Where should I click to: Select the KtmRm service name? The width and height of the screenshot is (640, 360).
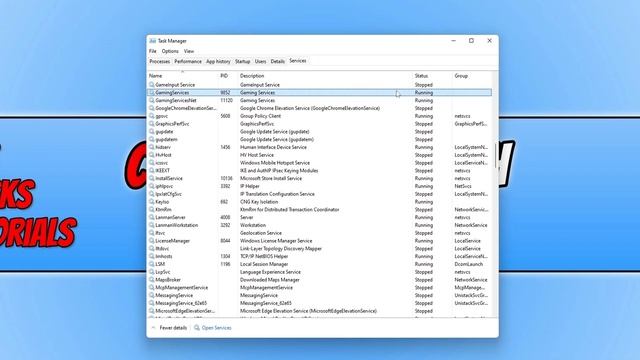[x=163, y=209]
